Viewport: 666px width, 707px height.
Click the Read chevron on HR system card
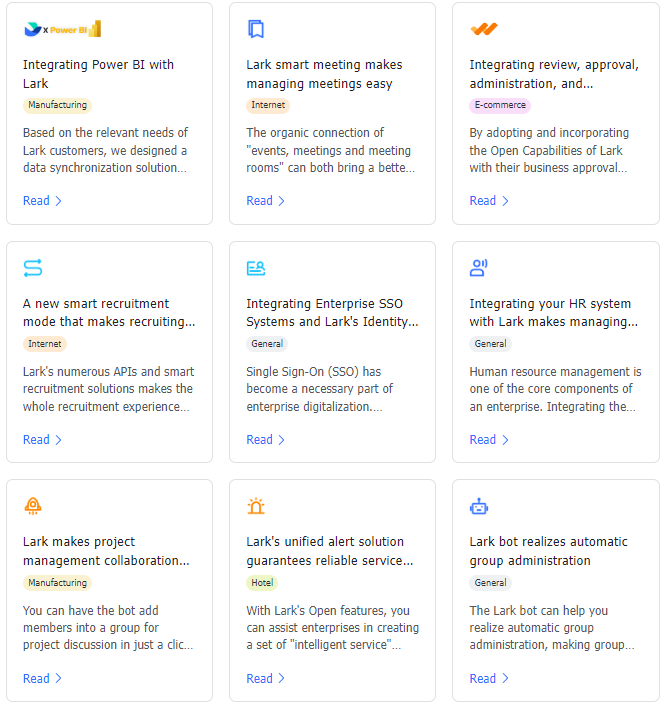[x=505, y=440]
